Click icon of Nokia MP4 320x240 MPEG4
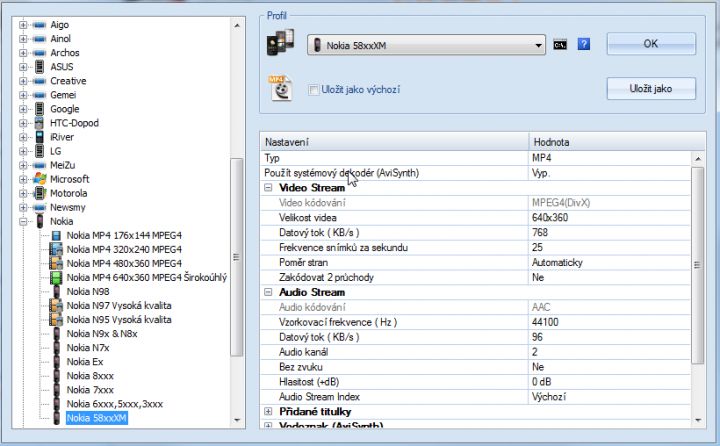This screenshot has width=720, height=446. [56, 249]
